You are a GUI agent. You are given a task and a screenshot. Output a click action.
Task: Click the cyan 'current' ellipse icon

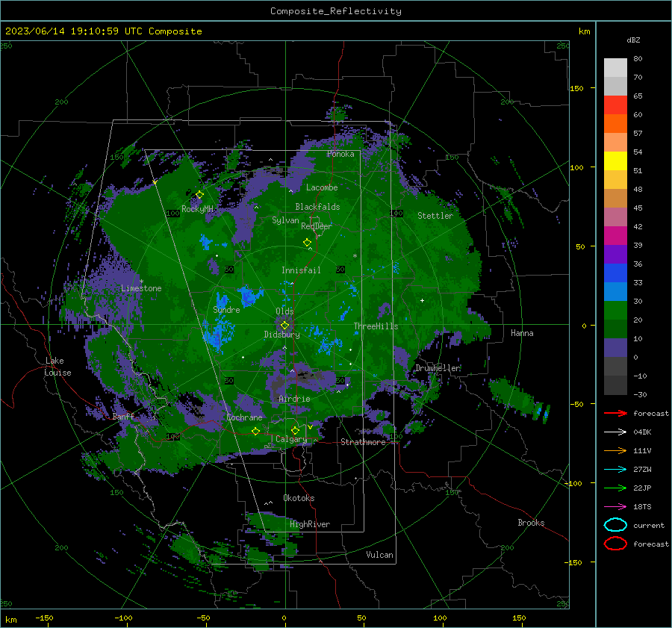[615, 525]
